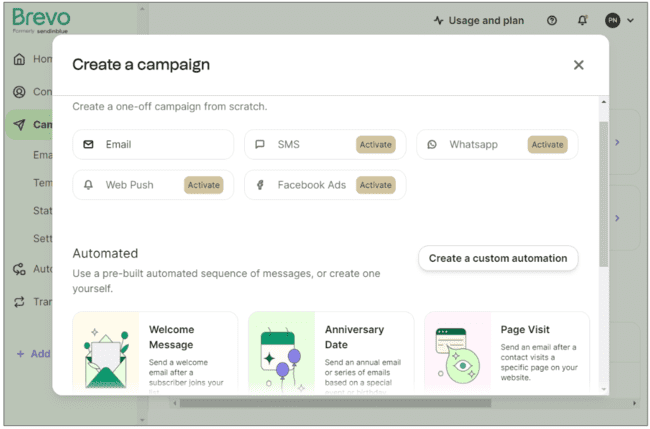Image resolution: width=650 pixels, height=429 pixels.
Task: Activate the Whatsapp channel
Action: coord(548,145)
